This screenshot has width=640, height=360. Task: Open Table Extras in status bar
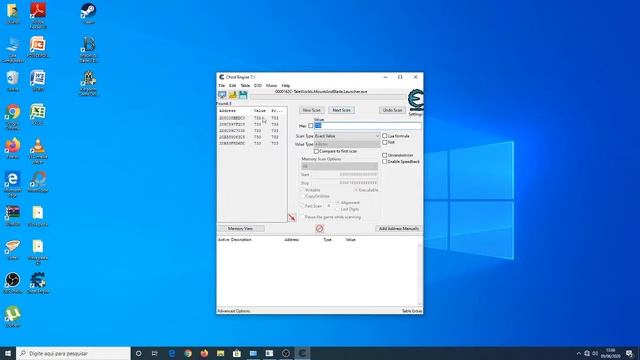[x=412, y=311]
